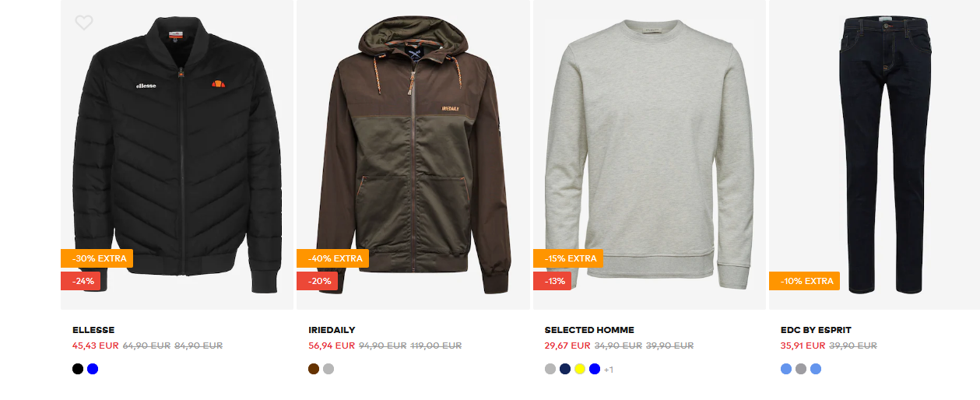980x400 pixels.
Task: View the black Ellesse puffer jacket image
Action: [x=177, y=154]
